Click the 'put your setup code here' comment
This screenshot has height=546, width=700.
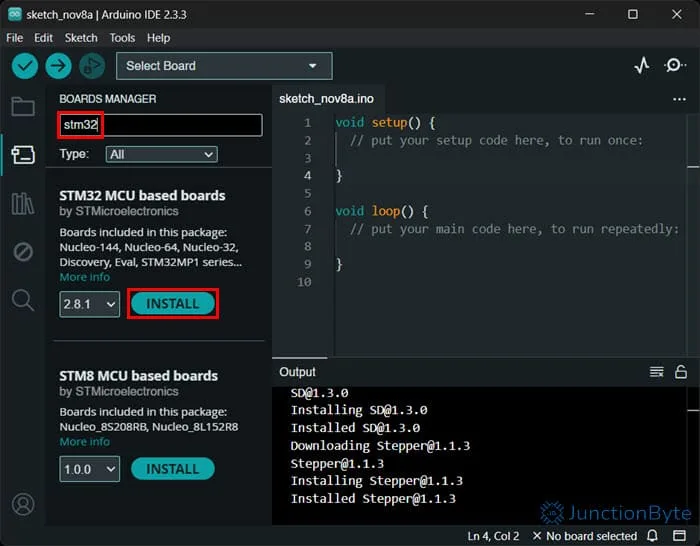click(496, 140)
